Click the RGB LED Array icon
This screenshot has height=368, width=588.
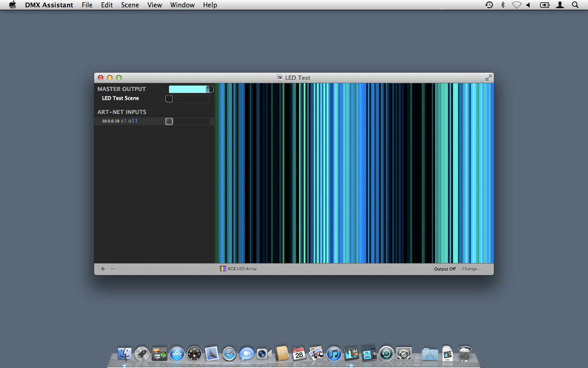[223, 269]
